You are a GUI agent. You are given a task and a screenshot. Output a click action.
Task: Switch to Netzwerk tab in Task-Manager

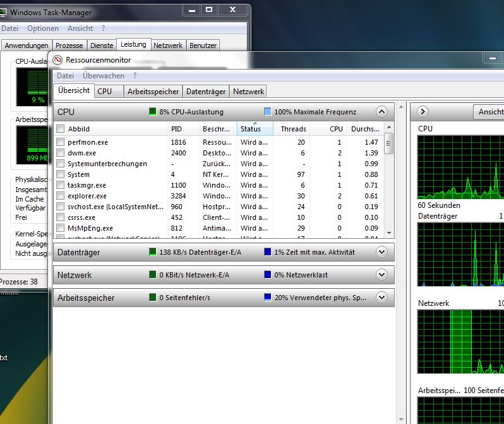pos(168,45)
